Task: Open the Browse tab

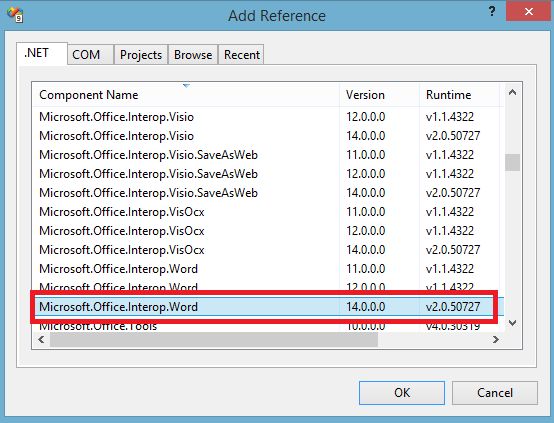Action: [x=193, y=55]
